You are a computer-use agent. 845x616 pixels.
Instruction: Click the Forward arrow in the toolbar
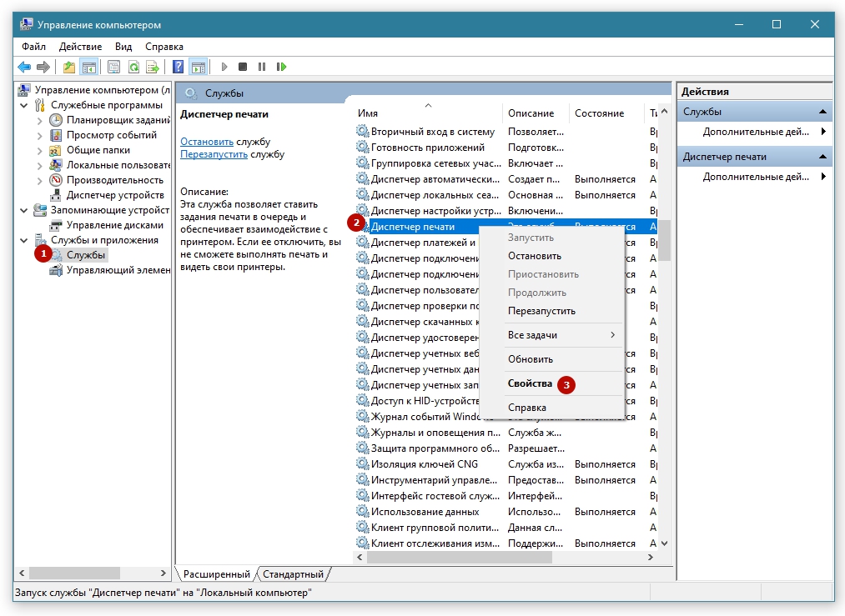pyautogui.click(x=43, y=67)
